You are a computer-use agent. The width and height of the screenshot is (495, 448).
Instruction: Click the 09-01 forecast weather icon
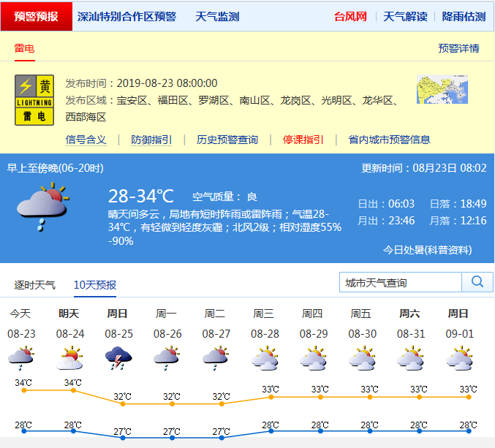[458, 358]
